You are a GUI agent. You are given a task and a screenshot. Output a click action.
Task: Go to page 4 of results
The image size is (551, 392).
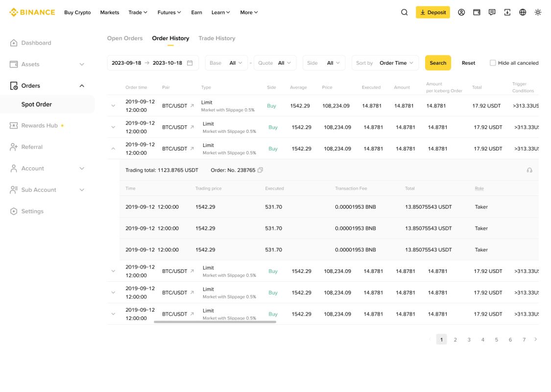click(482, 340)
